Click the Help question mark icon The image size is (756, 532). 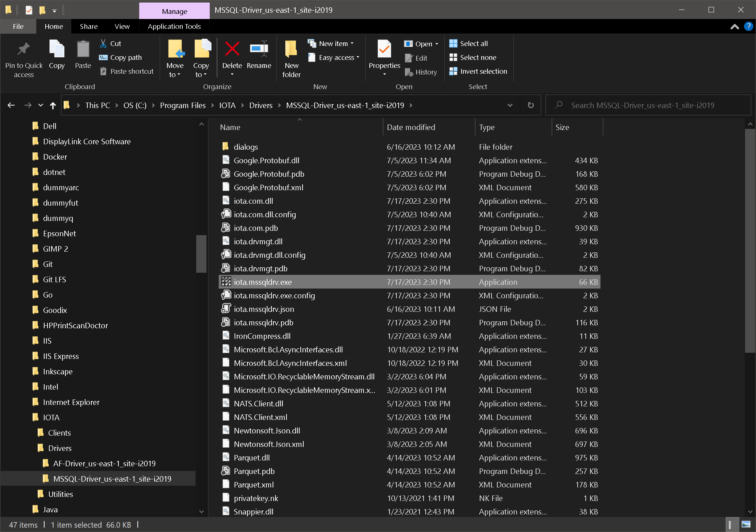click(748, 27)
